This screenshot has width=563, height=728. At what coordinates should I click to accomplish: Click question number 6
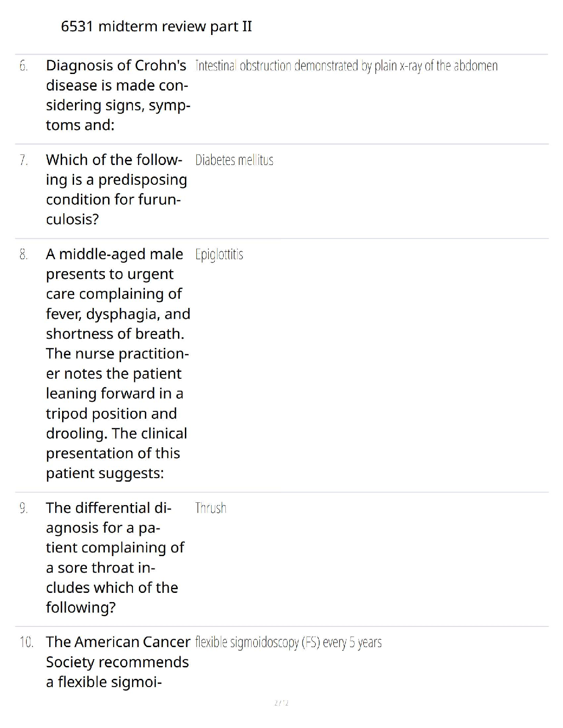click(23, 66)
